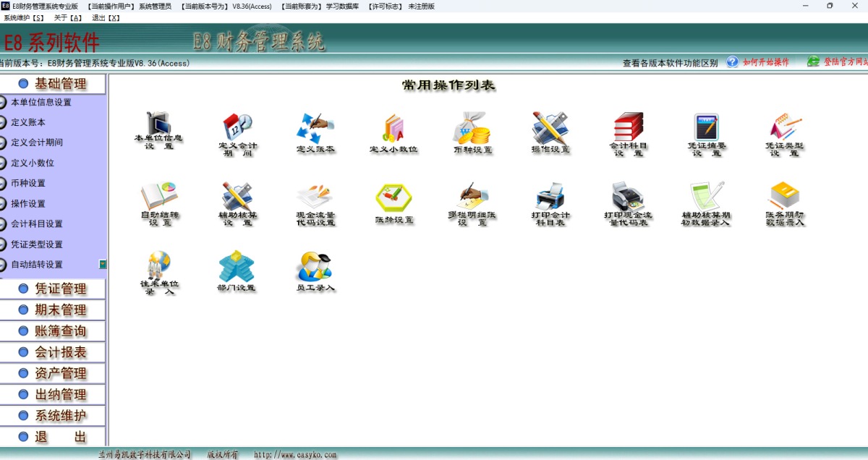Click 查看各版本软件功能区别 link
This screenshot has width=868, height=460.
point(670,63)
